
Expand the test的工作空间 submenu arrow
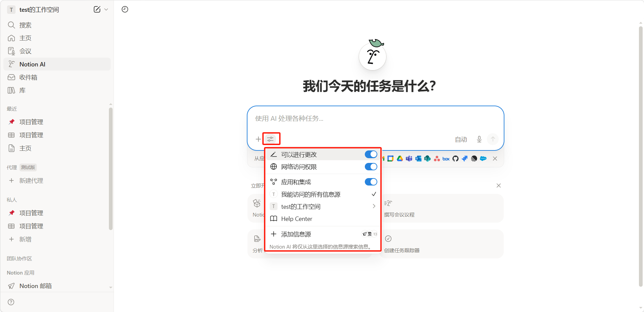374,206
